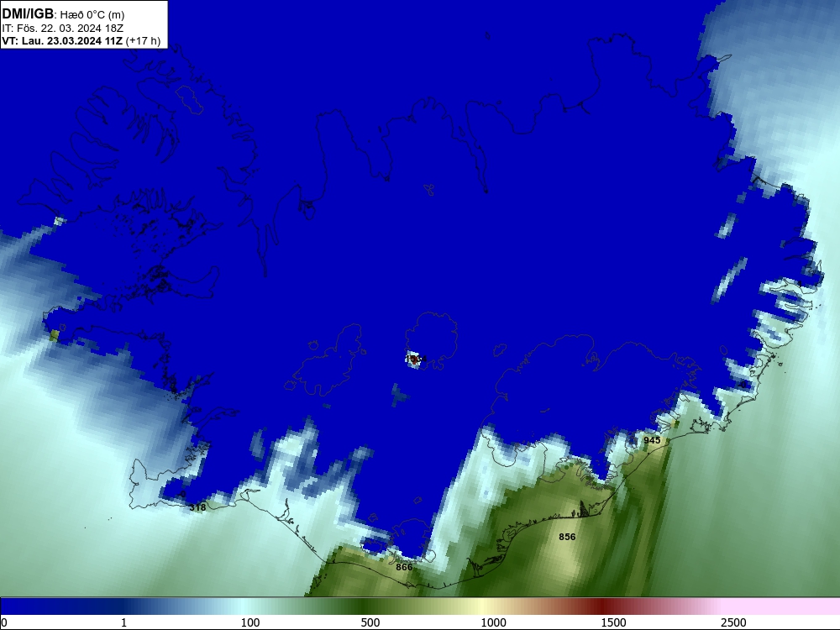The image size is (840, 630).
Task: Click the 318 value on the map
Action: click(x=197, y=507)
